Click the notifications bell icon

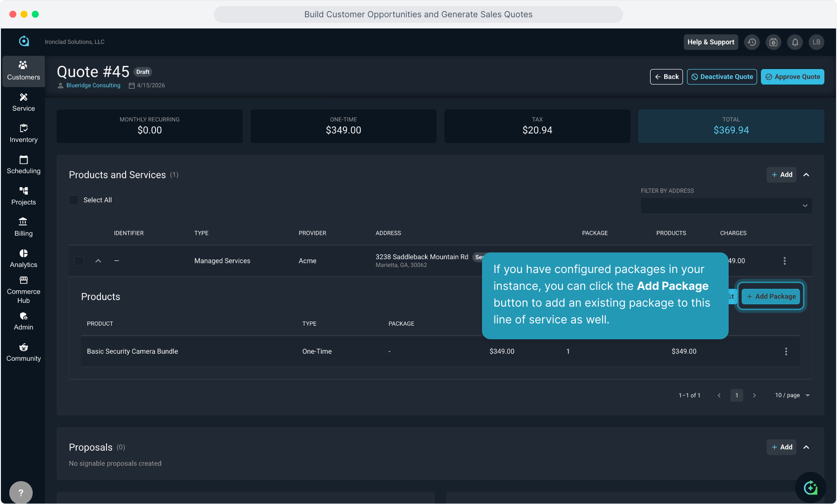coord(795,42)
